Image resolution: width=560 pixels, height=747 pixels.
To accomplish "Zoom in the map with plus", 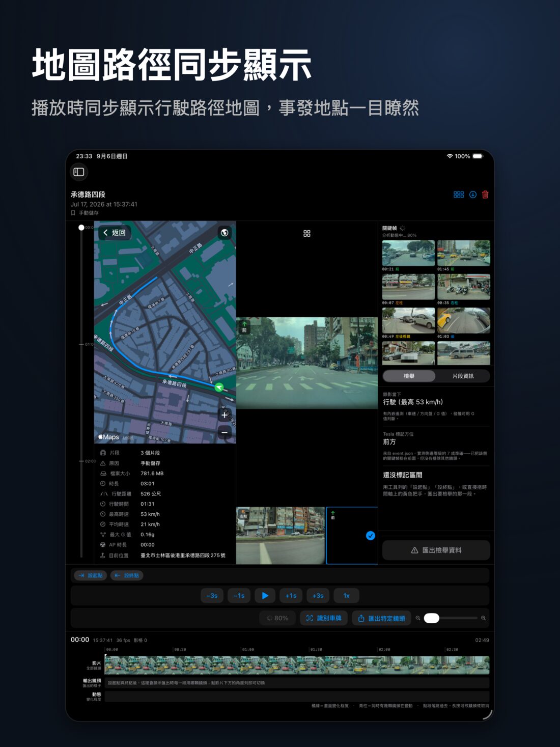I will pos(225,415).
